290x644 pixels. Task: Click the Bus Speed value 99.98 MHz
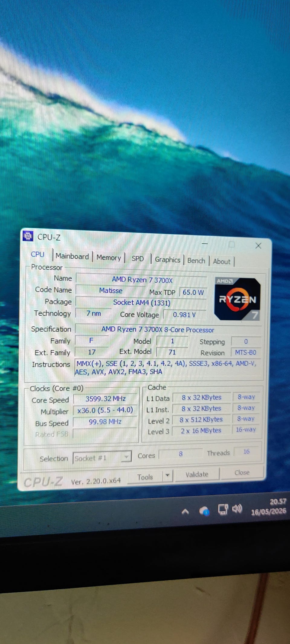pyautogui.click(x=105, y=421)
